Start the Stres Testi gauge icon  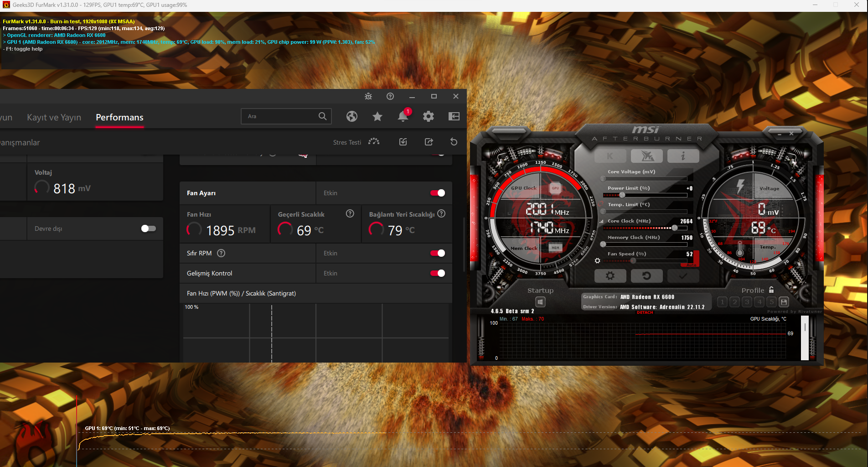point(374,142)
